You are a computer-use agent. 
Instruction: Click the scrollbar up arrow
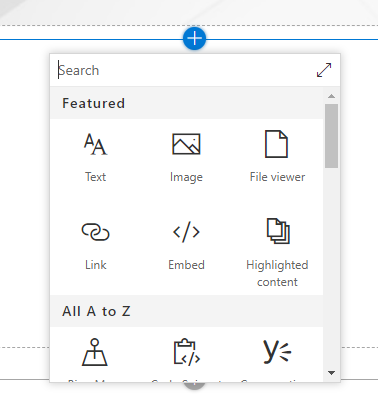[331, 96]
